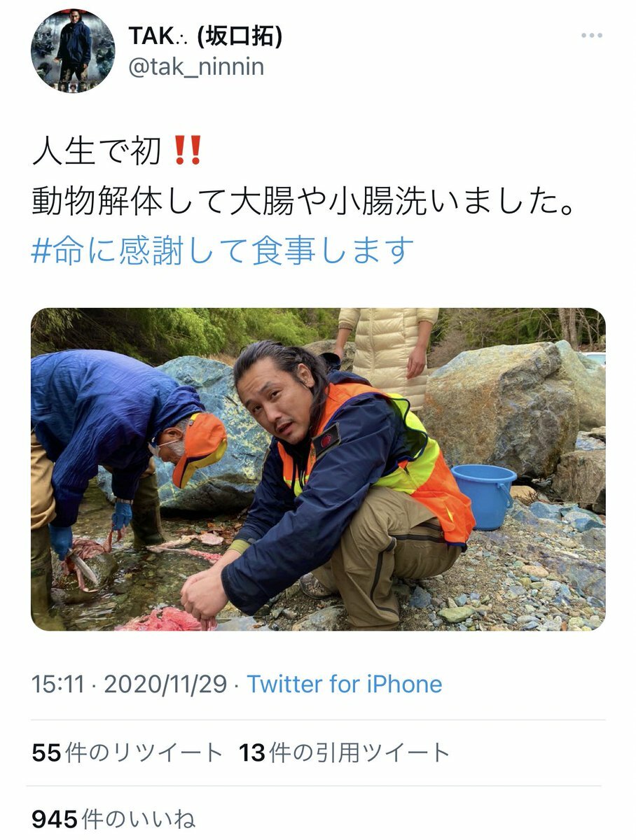Open the Twitter for iPhone source link
This screenshot has height=840, width=636.
[345, 684]
